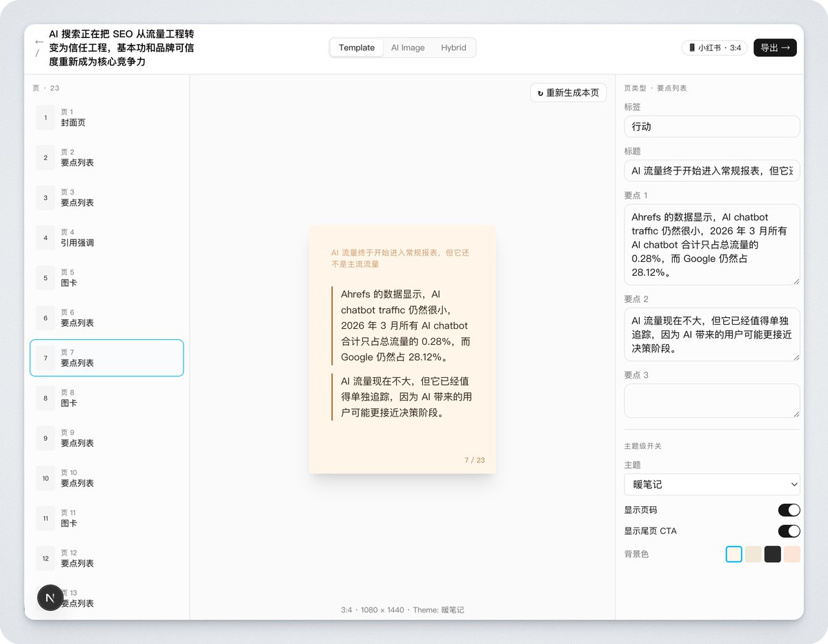Open 页 2 要点列表 in page list
This screenshot has width=828, height=644.
pos(107,158)
